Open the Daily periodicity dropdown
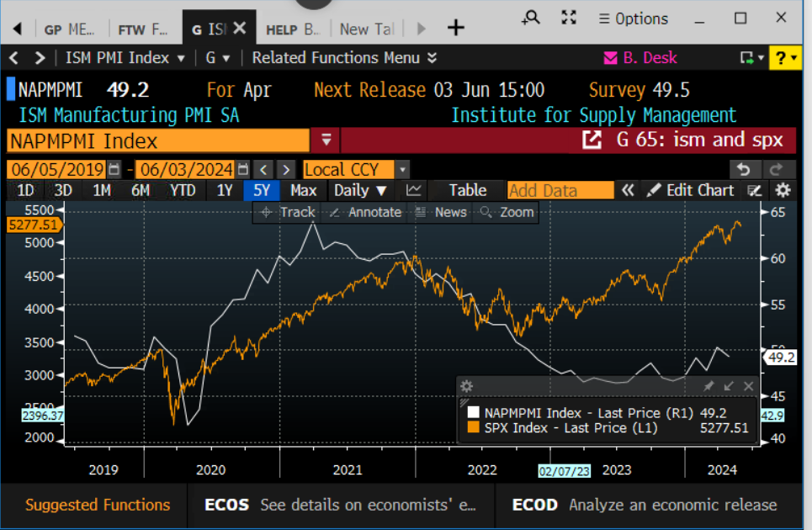Image resolution: width=812 pixels, height=530 pixels. click(x=360, y=191)
